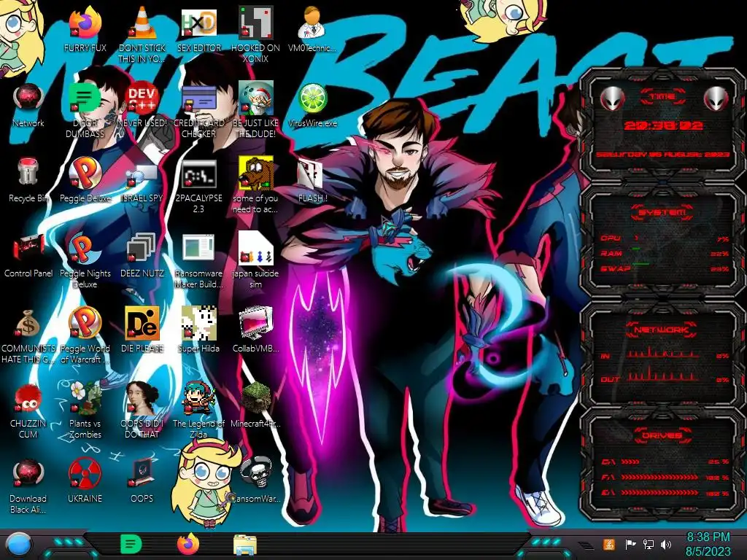
Task: Click the SWAP usage row in gadget
Action: (x=664, y=269)
